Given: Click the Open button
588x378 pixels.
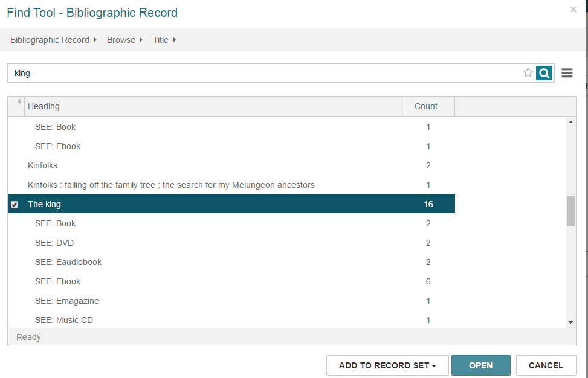Looking at the screenshot, I should (481, 365).
